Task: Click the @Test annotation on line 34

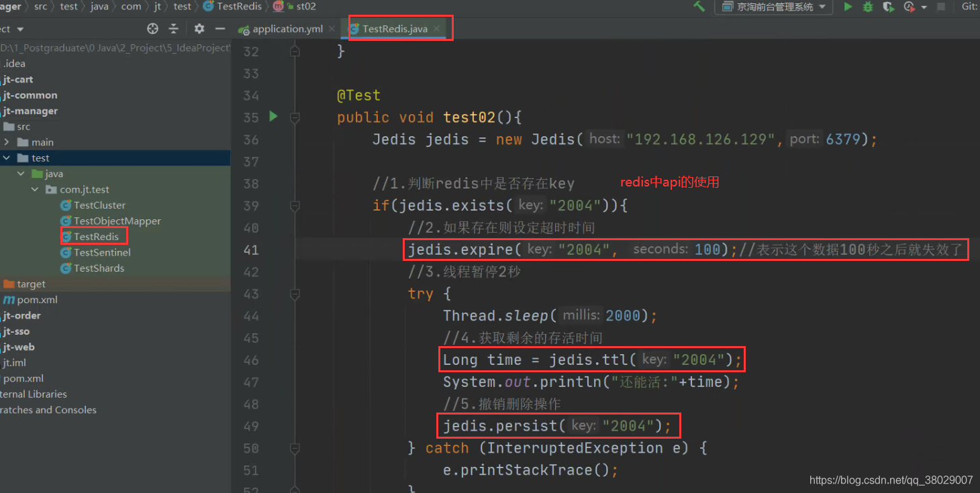Action: pos(358,95)
